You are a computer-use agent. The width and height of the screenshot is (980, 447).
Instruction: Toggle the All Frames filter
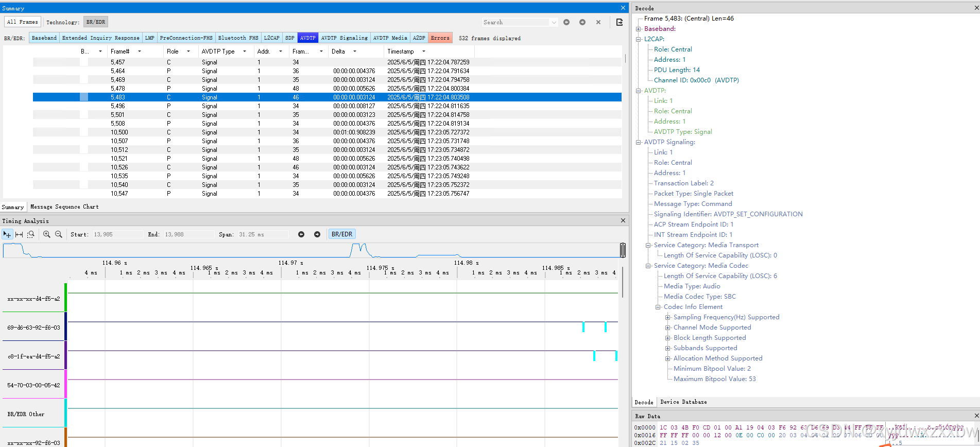point(23,22)
